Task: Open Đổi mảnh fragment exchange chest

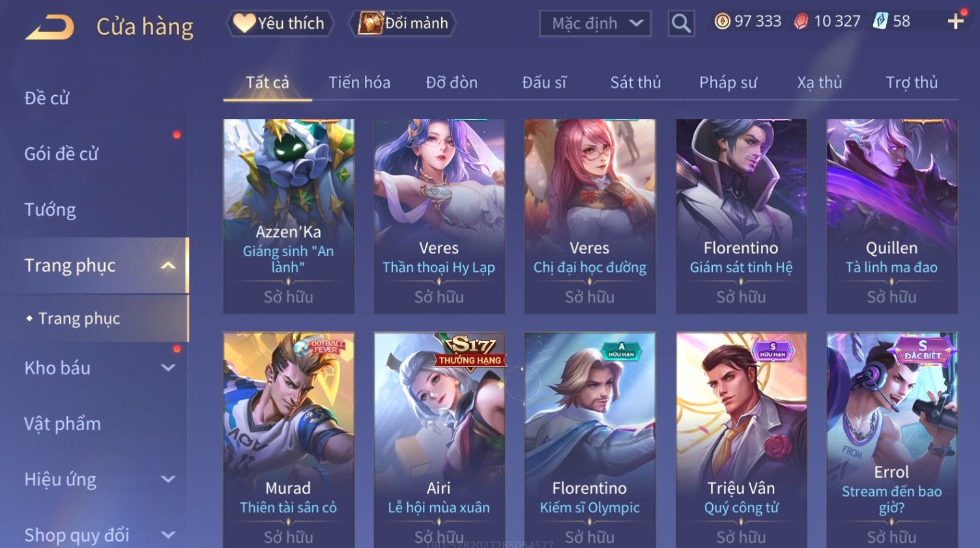Action: [x=403, y=23]
